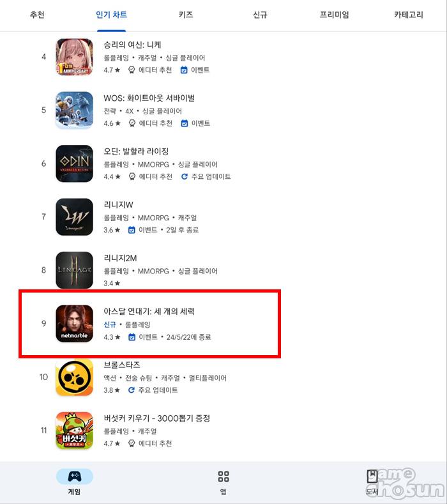The image size is (447, 504).
Task: Select the Lineage II 리니지2M app icon
Action: point(75,270)
